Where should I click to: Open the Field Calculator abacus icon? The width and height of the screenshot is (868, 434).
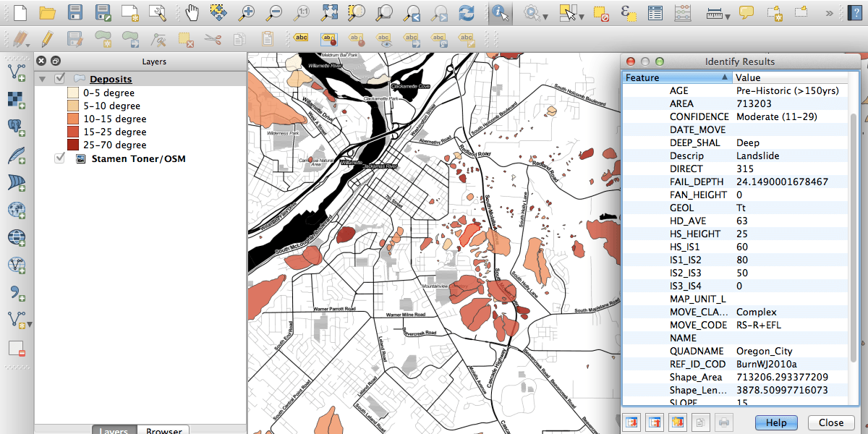pyautogui.click(x=681, y=12)
